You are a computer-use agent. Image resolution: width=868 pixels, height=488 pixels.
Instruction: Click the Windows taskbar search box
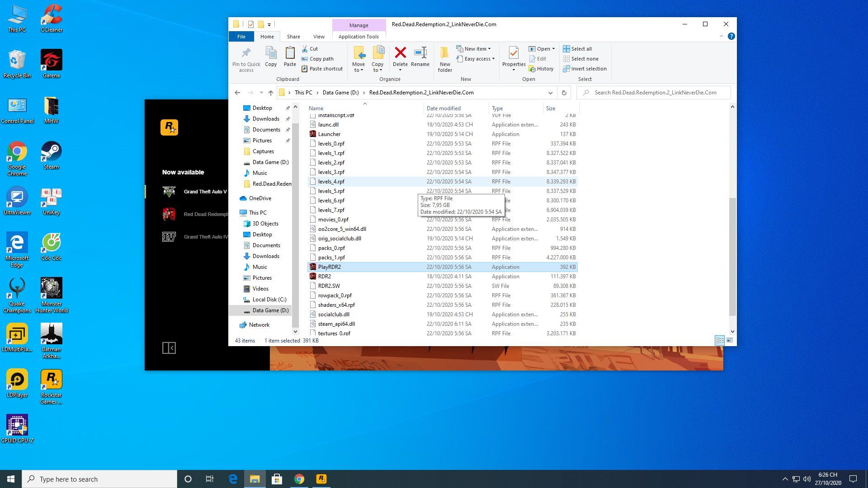99,479
